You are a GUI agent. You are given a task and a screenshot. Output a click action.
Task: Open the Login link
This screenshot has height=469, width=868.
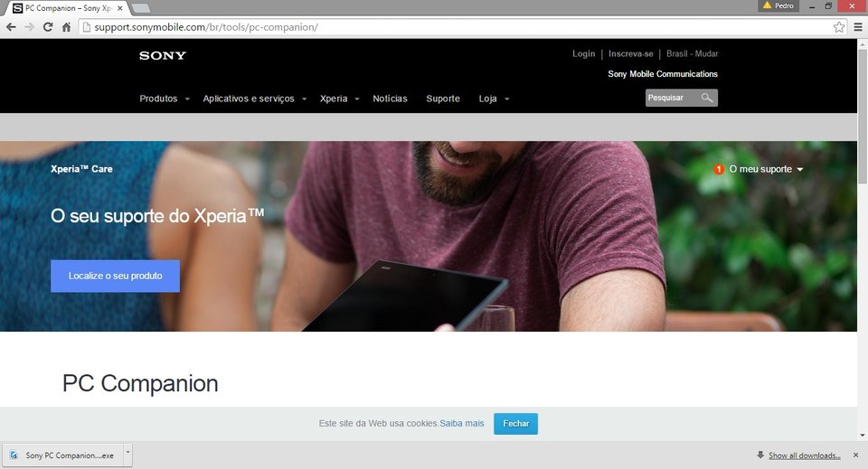pyautogui.click(x=583, y=53)
